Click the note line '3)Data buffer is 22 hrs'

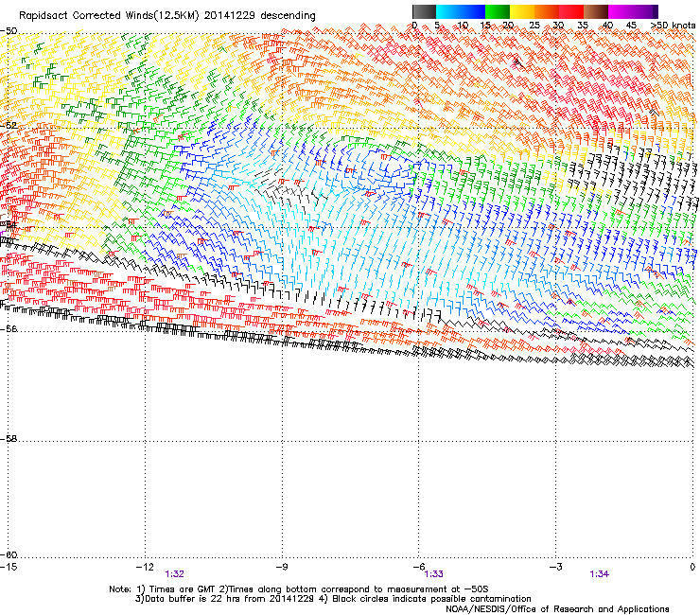[333, 599]
